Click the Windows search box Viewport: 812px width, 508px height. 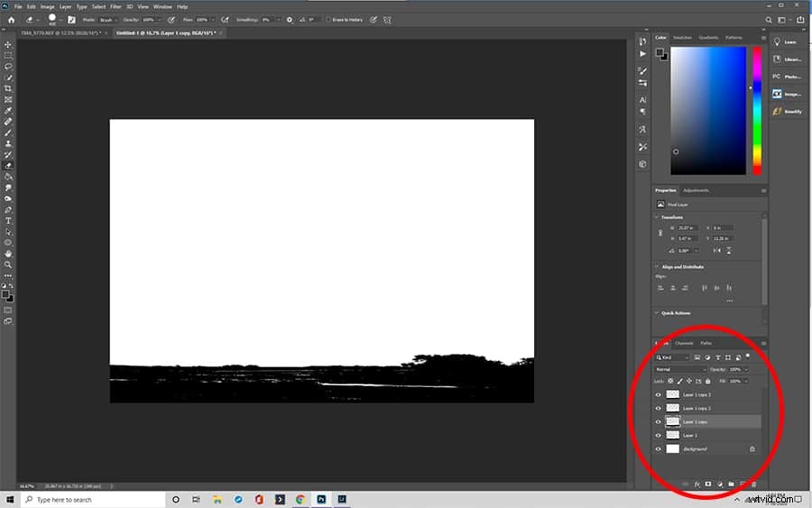tap(93, 499)
